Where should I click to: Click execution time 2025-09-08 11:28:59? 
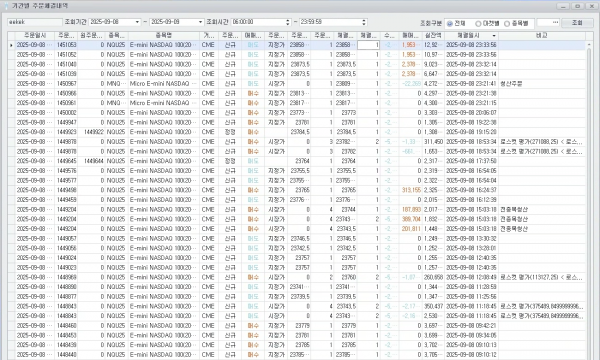[x=471, y=287]
